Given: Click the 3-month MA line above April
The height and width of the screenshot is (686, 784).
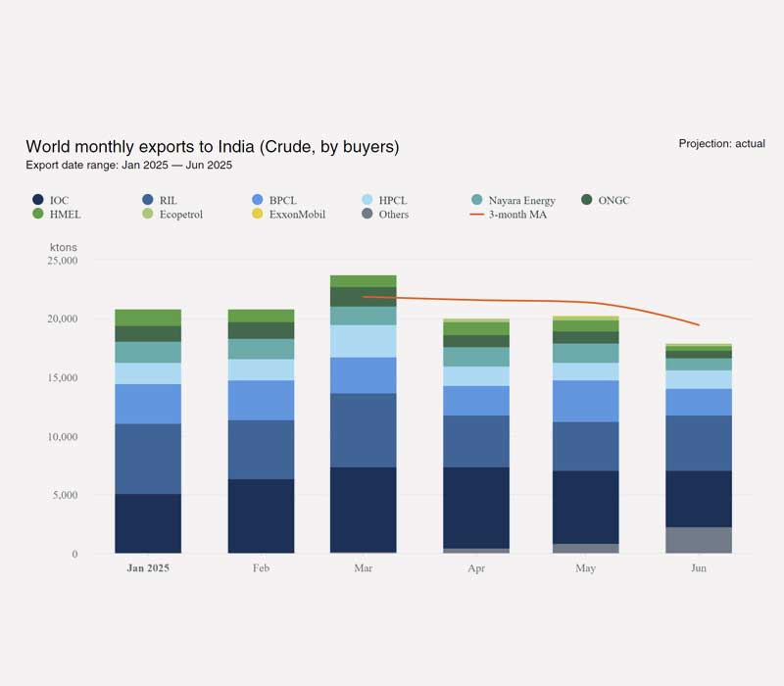Looking at the screenshot, I should click(x=476, y=299).
